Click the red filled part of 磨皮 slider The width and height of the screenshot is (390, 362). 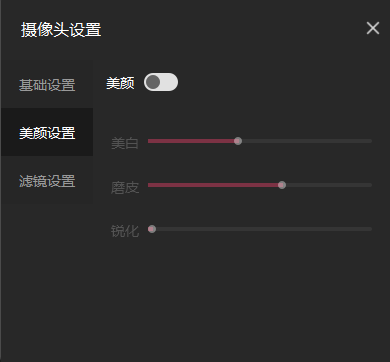(x=213, y=185)
